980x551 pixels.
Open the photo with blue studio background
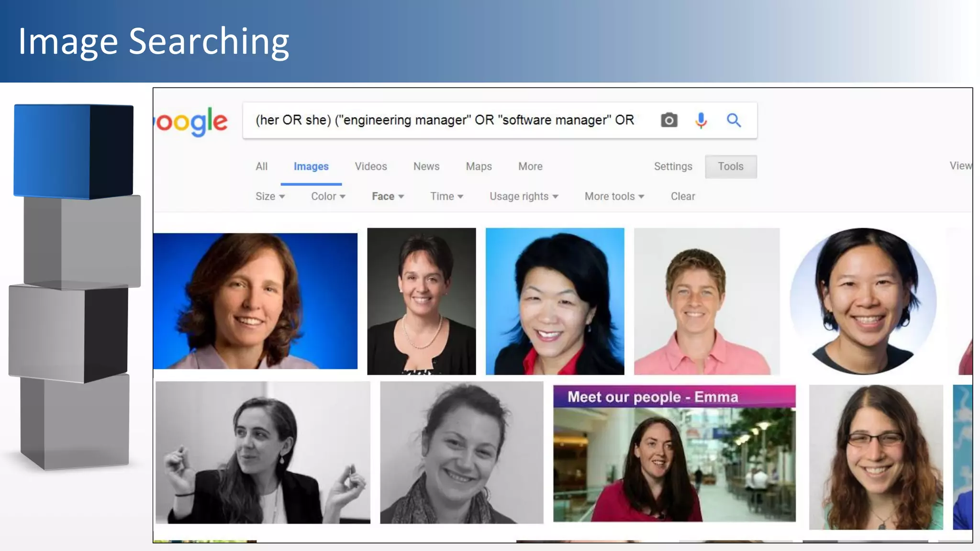click(256, 301)
